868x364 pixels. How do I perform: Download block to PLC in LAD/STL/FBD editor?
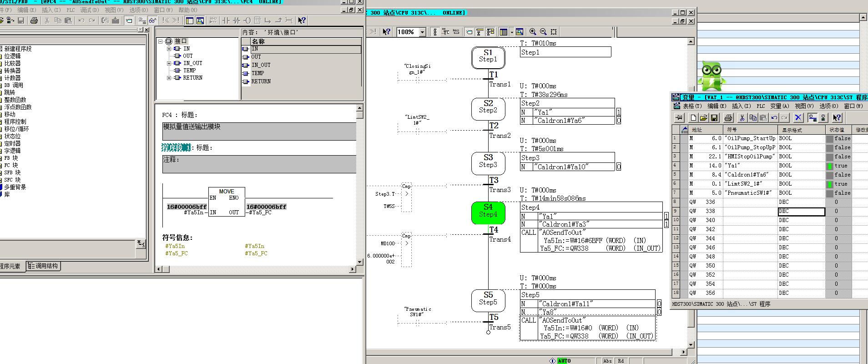(x=116, y=20)
